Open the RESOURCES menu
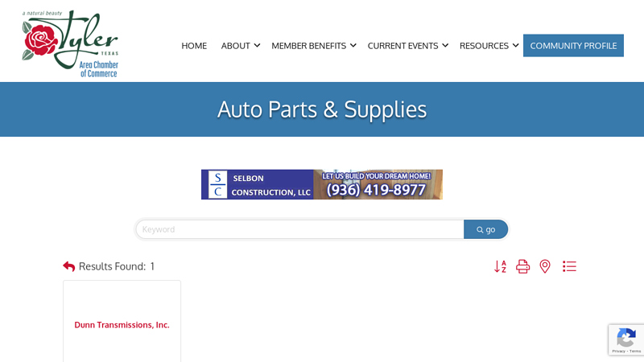 click(484, 46)
